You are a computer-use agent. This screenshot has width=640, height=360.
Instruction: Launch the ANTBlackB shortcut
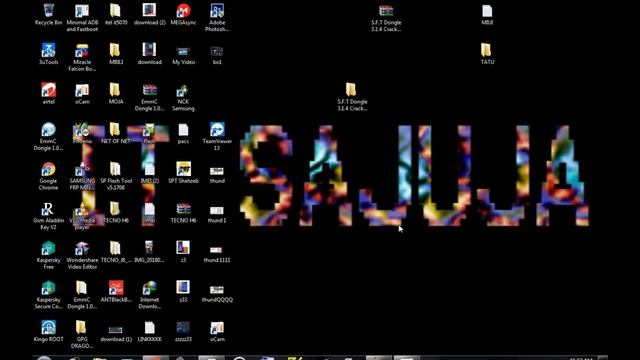pos(116,288)
